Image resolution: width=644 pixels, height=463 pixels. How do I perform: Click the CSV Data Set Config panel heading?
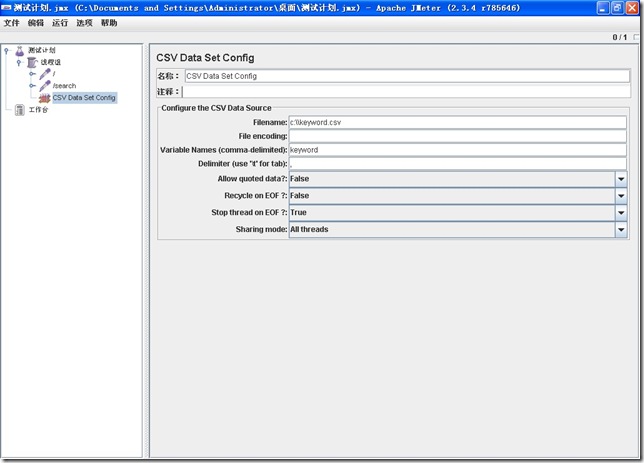tap(205, 58)
